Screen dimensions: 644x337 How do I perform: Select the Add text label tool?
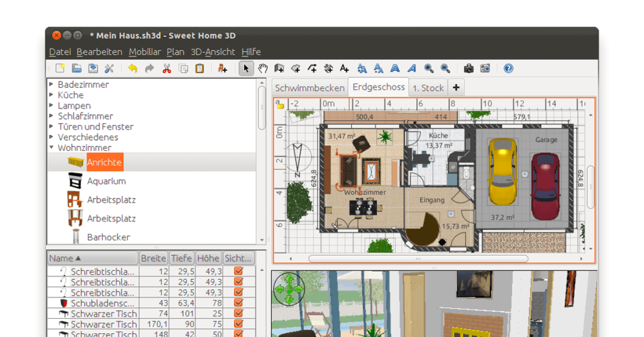tap(344, 68)
